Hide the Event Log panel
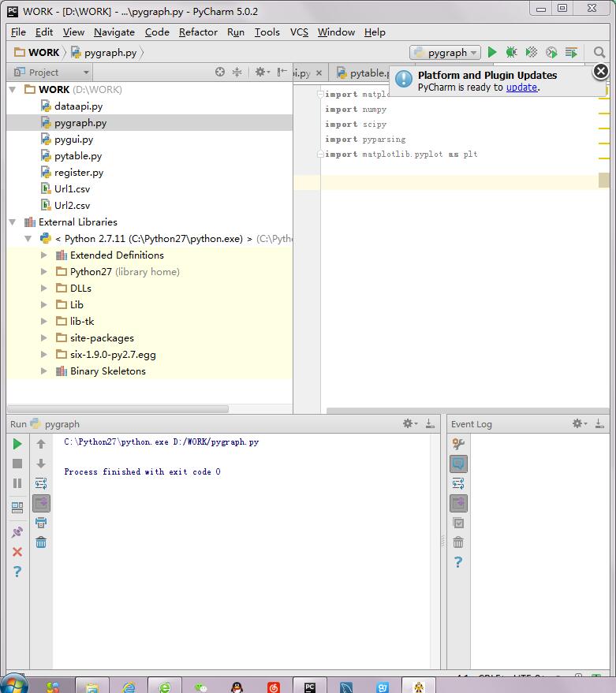 (x=599, y=424)
